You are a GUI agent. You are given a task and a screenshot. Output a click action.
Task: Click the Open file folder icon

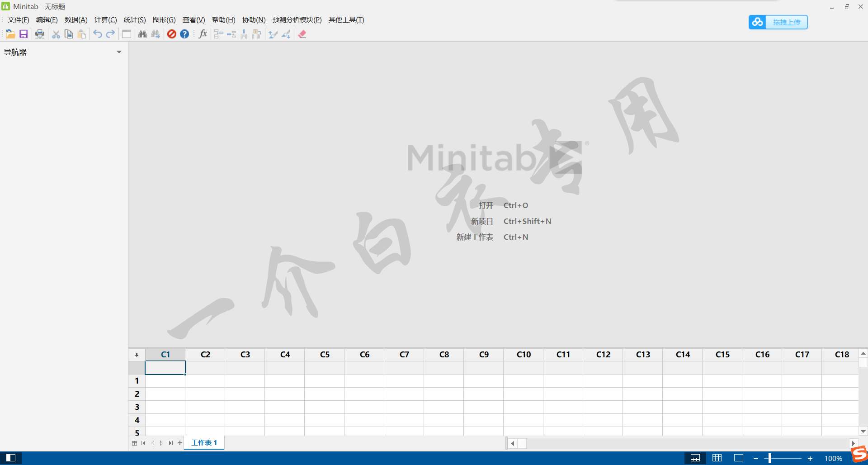(x=10, y=34)
